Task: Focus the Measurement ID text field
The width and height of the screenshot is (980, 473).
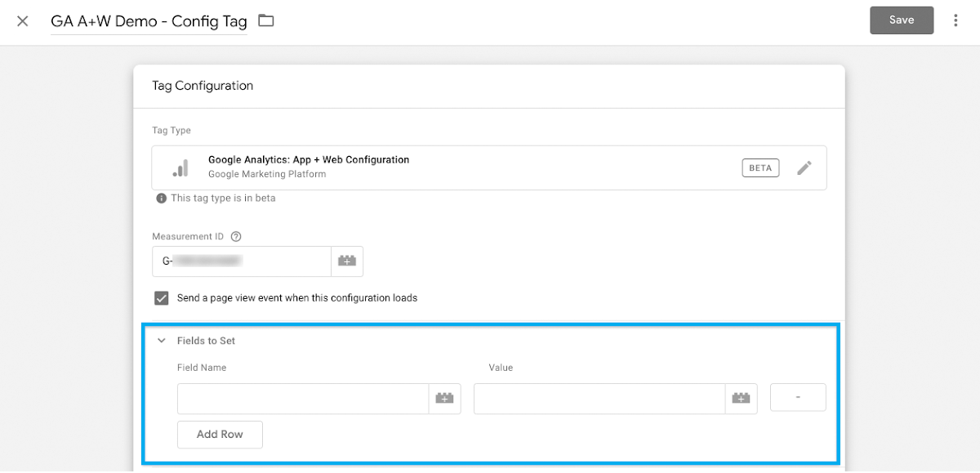Action: (x=241, y=261)
